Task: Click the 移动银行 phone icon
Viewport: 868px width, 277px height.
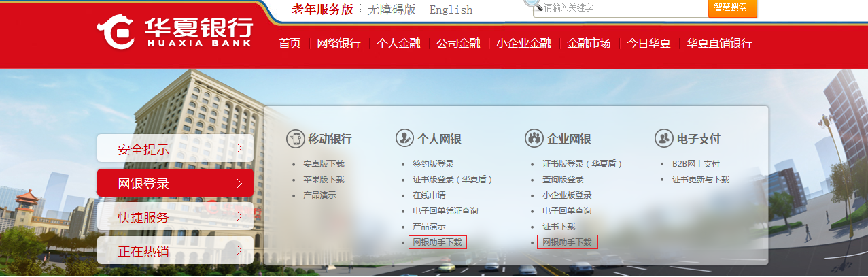Action: [295, 138]
